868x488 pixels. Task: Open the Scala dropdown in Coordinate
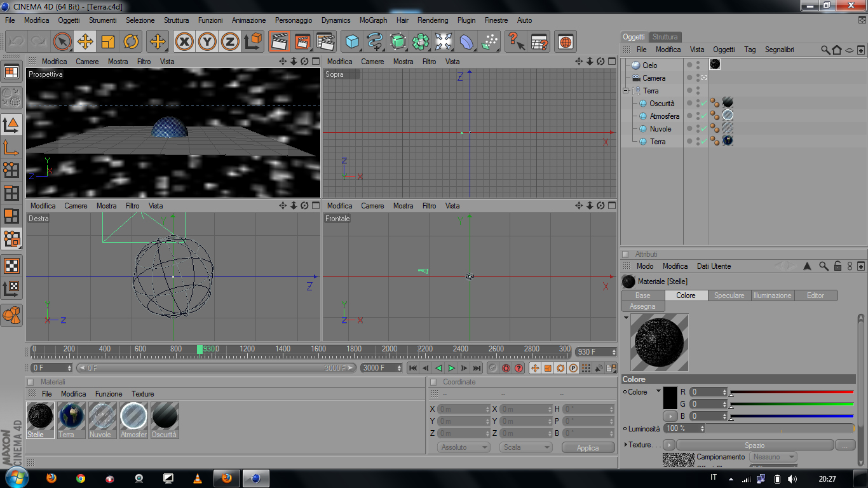click(526, 447)
